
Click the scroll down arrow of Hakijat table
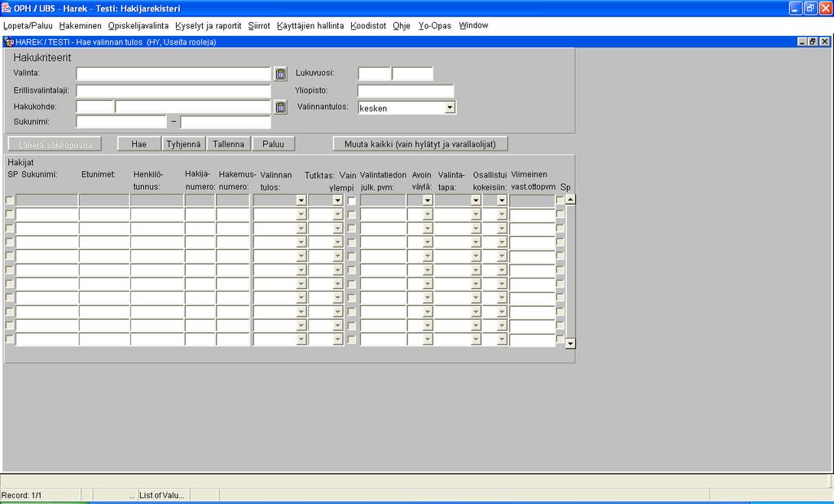tap(570, 344)
